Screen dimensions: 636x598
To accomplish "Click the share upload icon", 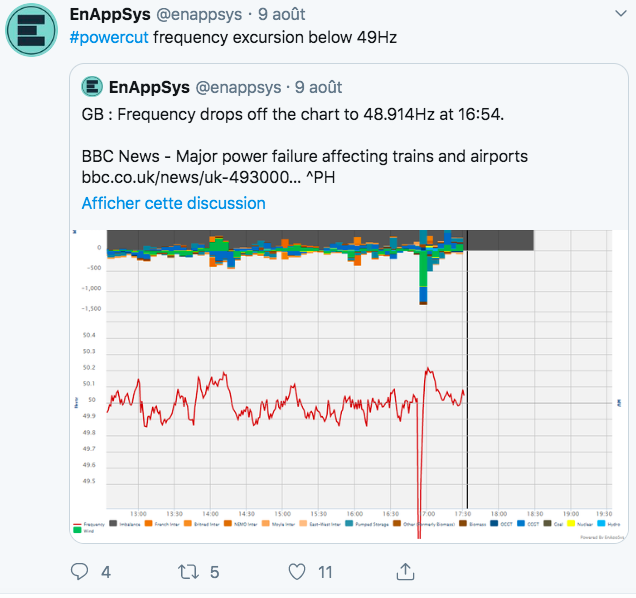I will pyautogui.click(x=405, y=571).
